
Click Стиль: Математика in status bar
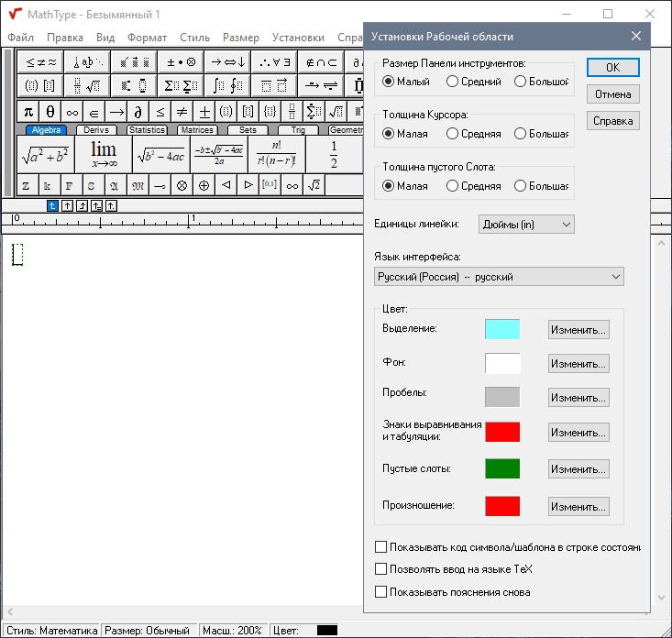[x=51, y=631]
